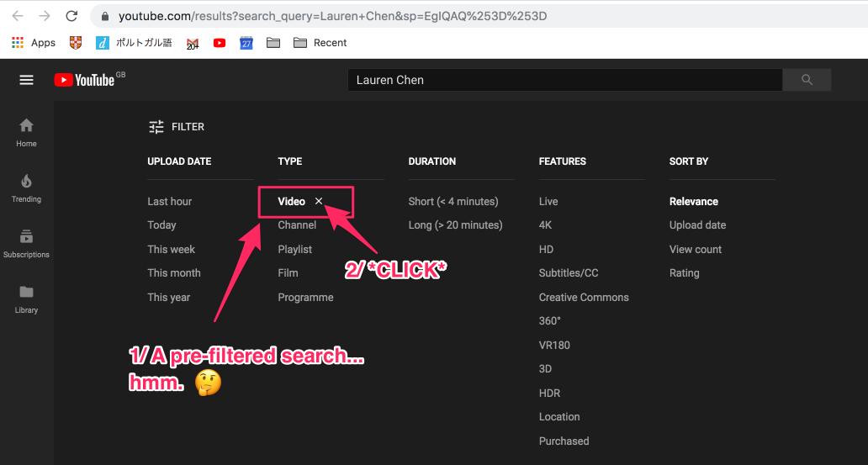Filter uploads by Today
This screenshot has width=868, height=465.
click(x=161, y=225)
